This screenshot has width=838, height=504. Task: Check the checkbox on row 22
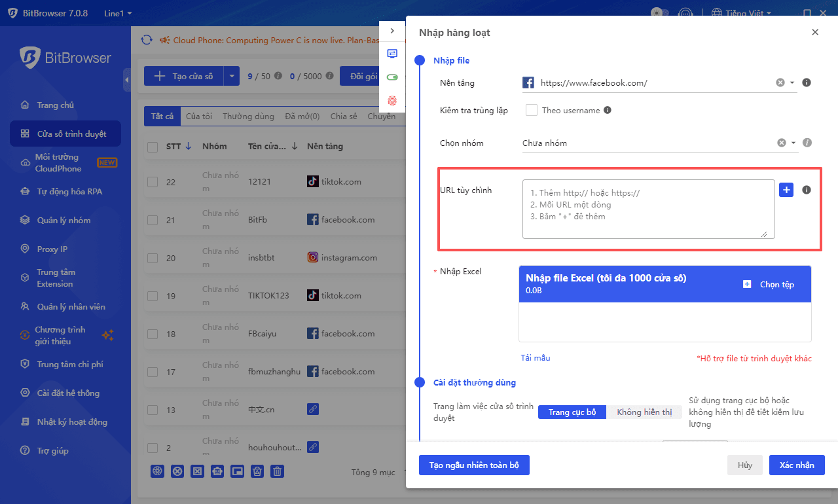click(x=153, y=181)
